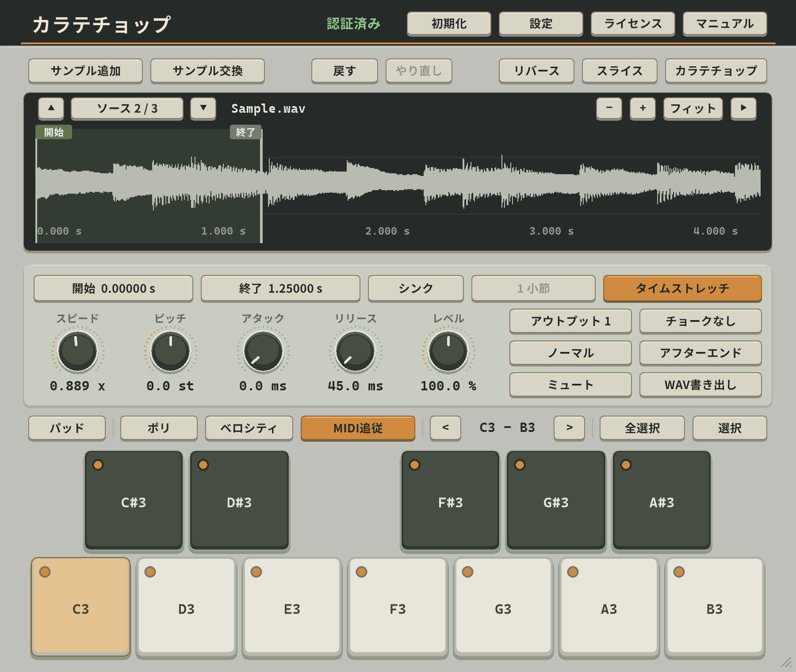Viewport: 796px width, 672px height.
Task: Select the F3 pad
Action: point(398,607)
